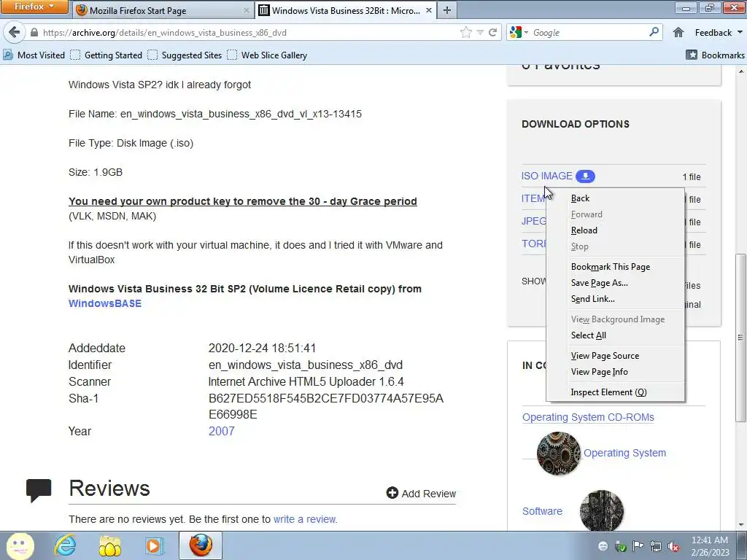The image size is (747, 560).
Task: Open the Firefox application menu button
Action: tap(34, 7)
